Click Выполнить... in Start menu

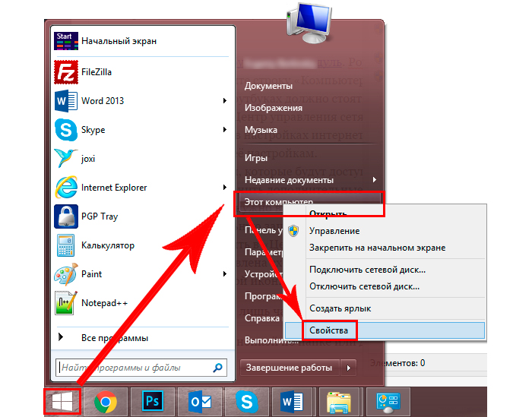click(x=272, y=340)
